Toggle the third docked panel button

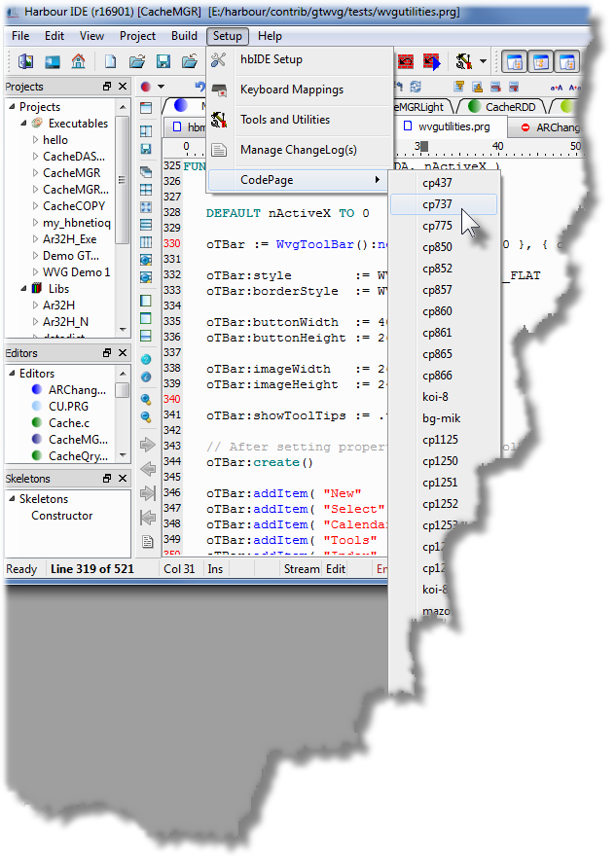[566, 61]
